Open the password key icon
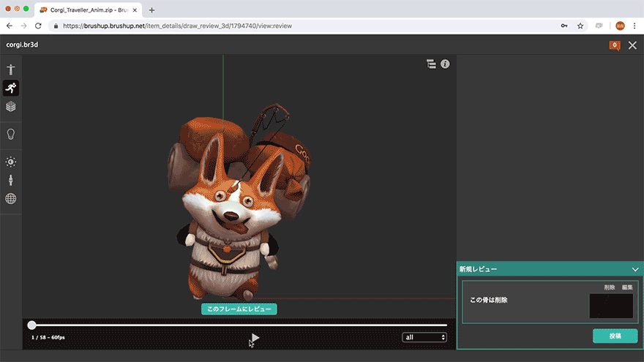This screenshot has height=362, width=644. [x=564, y=26]
